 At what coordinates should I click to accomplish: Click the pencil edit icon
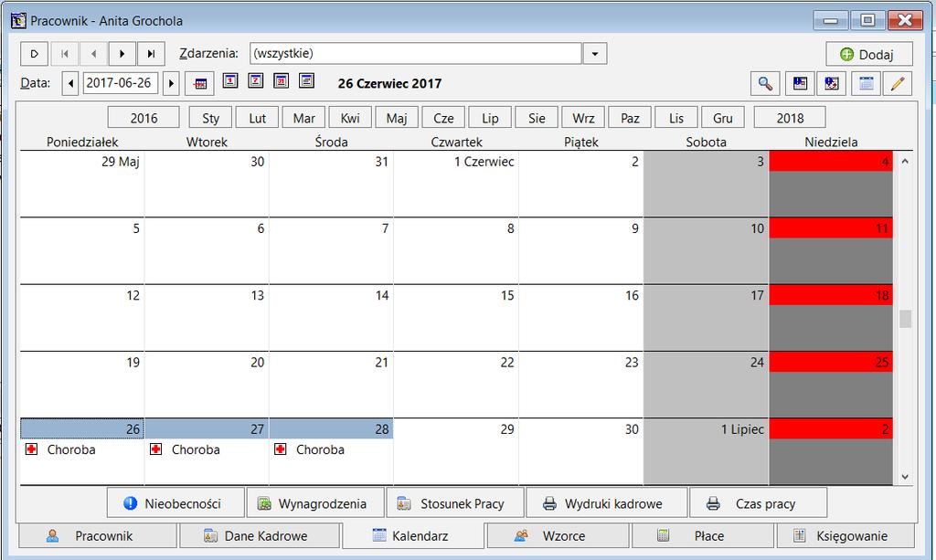pos(898,83)
